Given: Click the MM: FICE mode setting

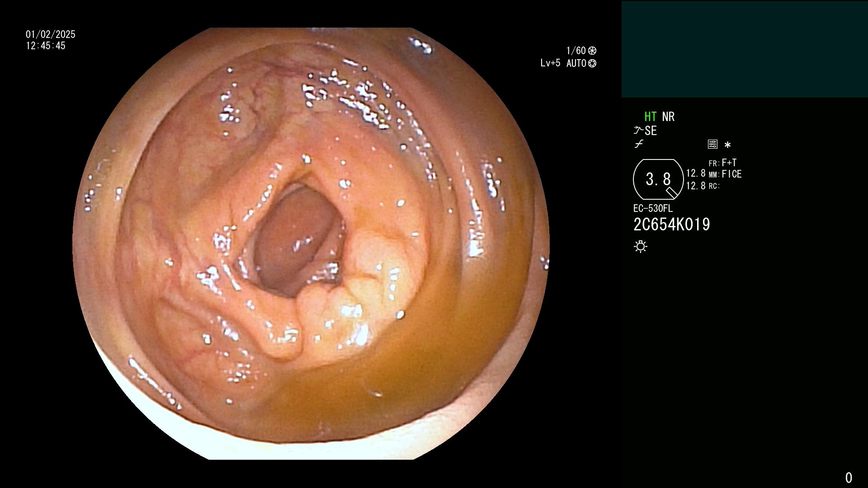Looking at the screenshot, I should tap(725, 174).
